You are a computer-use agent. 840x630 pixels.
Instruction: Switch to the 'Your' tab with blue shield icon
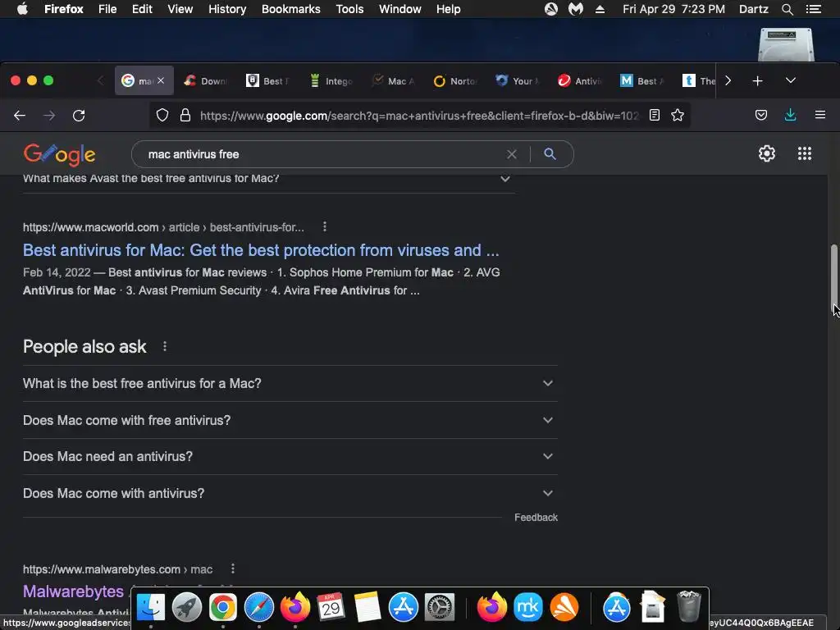pyautogui.click(x=518, y=81)
